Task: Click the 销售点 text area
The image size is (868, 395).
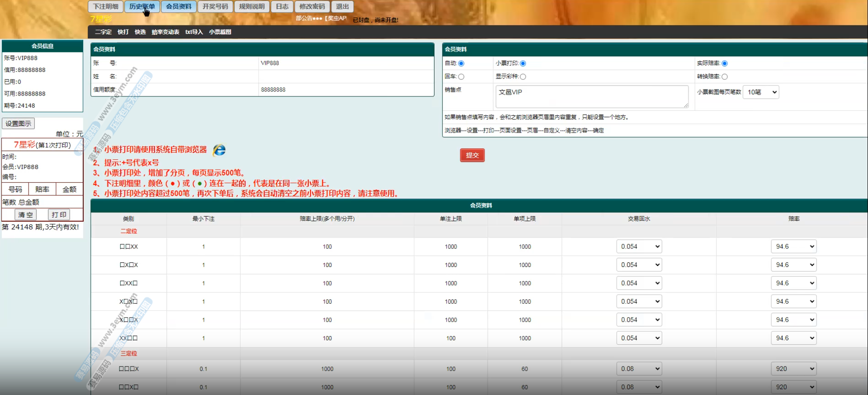Action: point(591,96)
